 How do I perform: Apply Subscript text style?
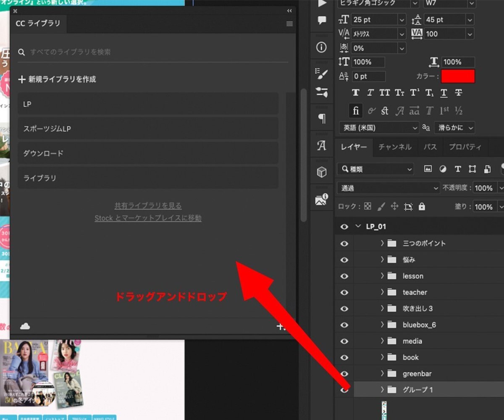pos(429,93)
